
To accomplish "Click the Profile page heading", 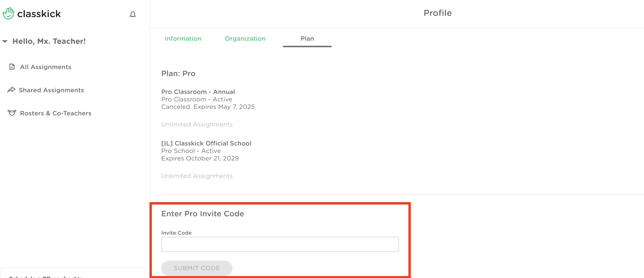I will 437,13.
